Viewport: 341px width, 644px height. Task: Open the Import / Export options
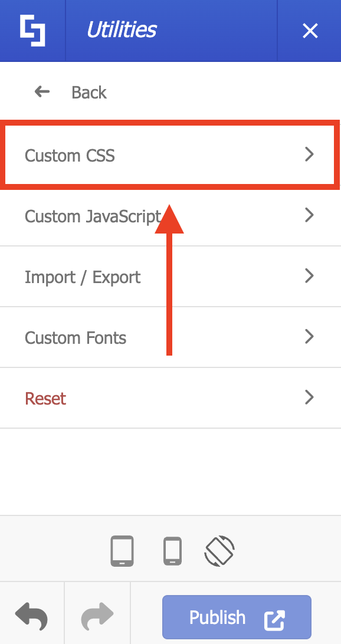click(x=309, y=276)
